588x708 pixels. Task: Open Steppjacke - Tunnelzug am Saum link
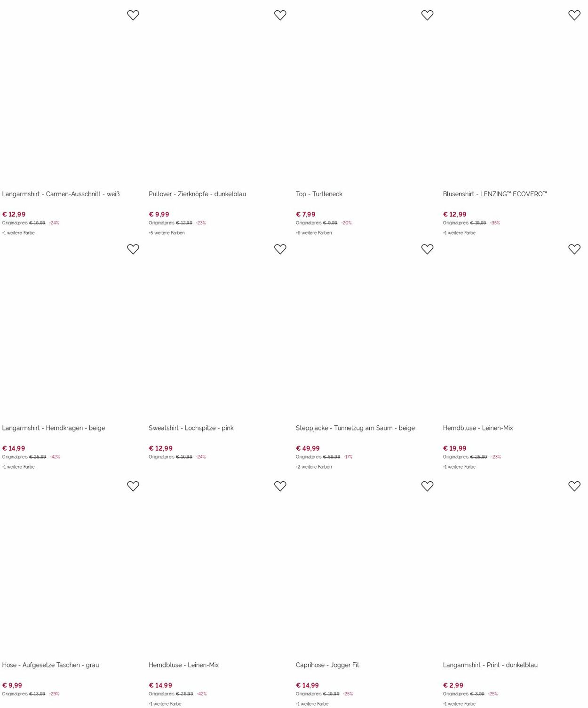click(355, 428)
